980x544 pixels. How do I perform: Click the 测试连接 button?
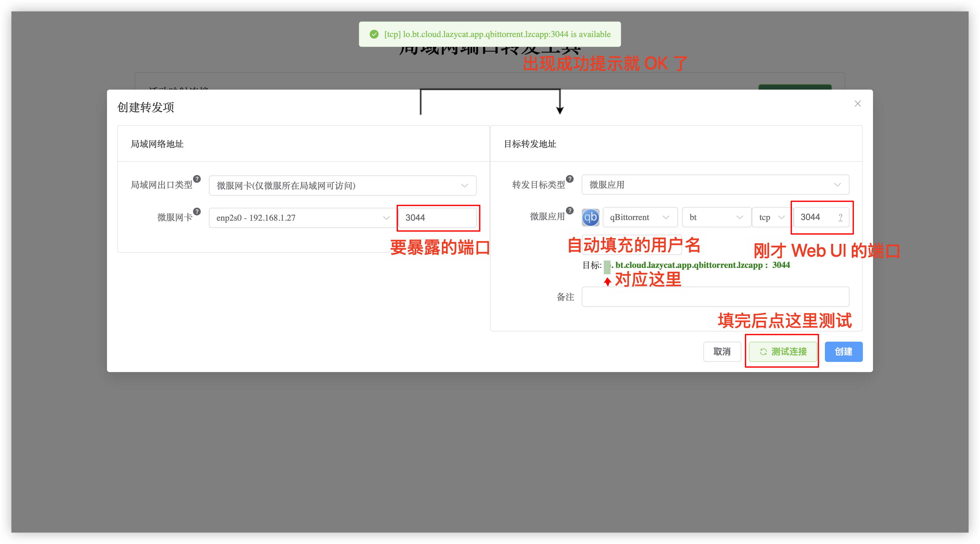782,351
